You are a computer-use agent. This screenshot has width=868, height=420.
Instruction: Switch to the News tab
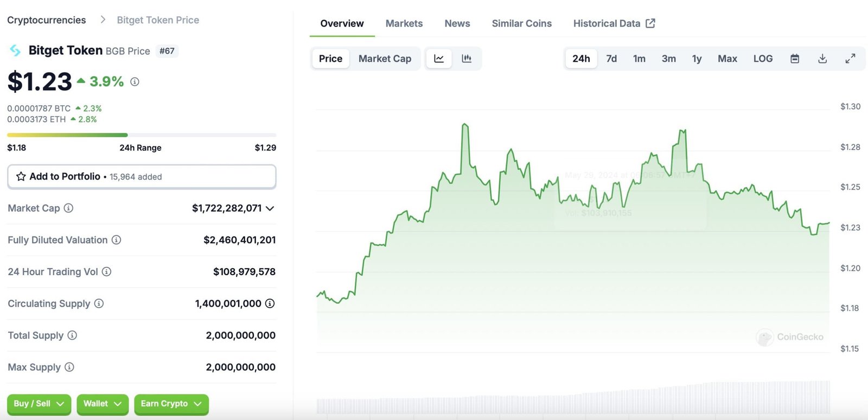tap(457, 23)
